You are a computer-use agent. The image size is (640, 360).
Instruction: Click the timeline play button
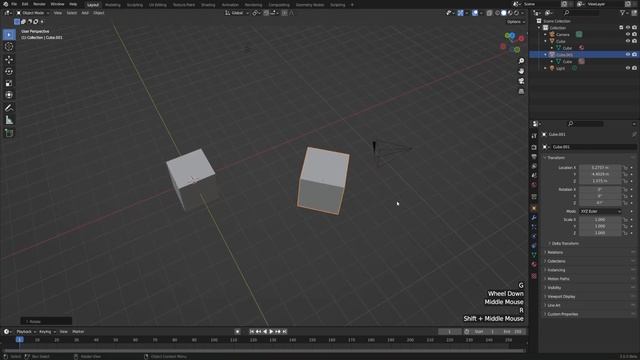271,332
